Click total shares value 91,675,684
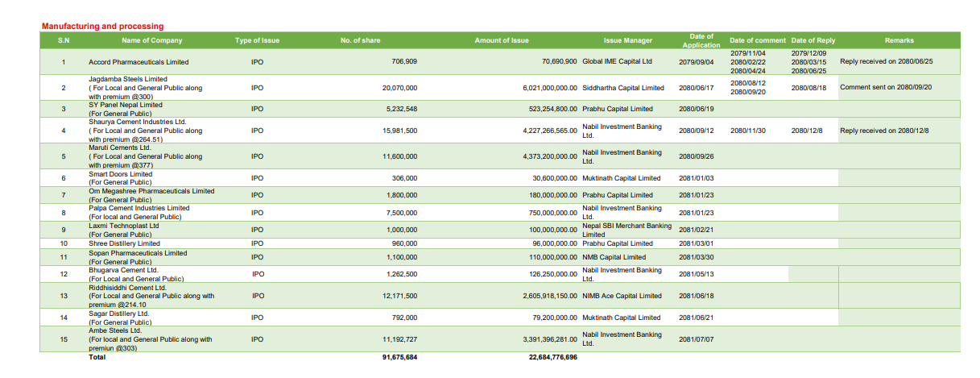Screen dimensions: 980x378 pos(399,356)
